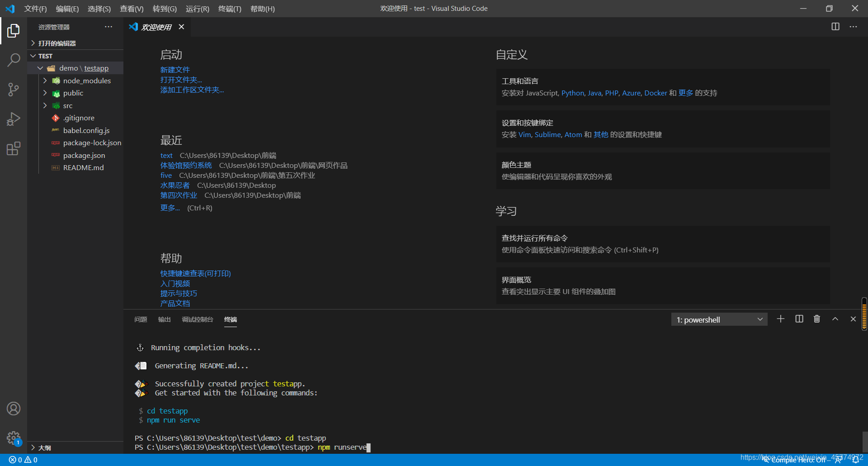Click the 打开文件夹... link

click(x=181, y=80)
